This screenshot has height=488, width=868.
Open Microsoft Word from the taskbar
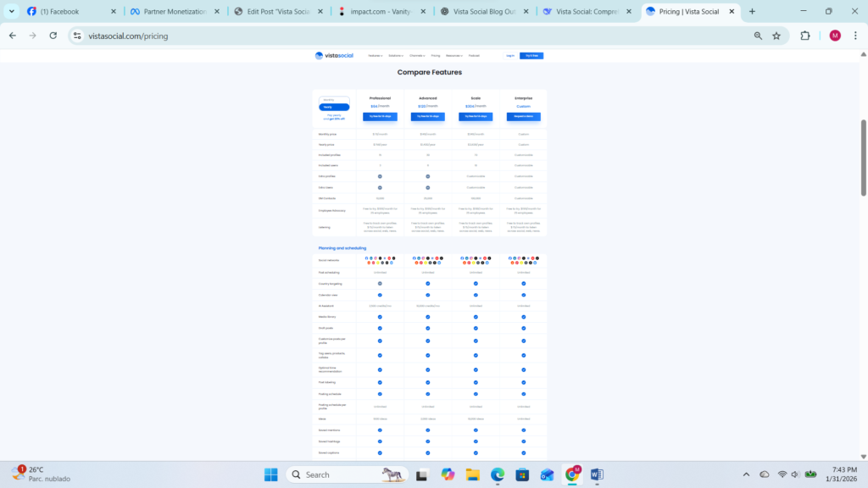(596, 474)
